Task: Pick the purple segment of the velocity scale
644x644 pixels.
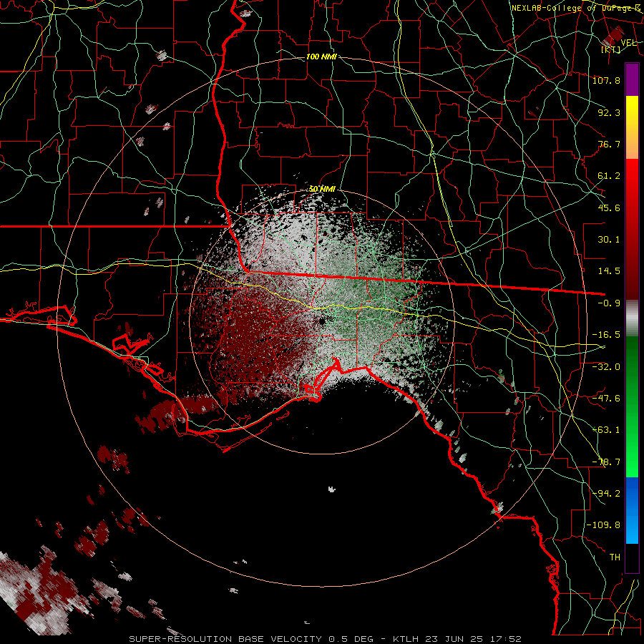Action: click(632, 79)
